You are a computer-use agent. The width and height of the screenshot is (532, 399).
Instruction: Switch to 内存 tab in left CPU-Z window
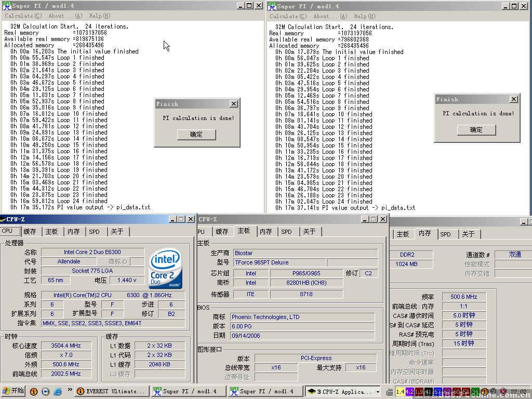tap(73, 232)
